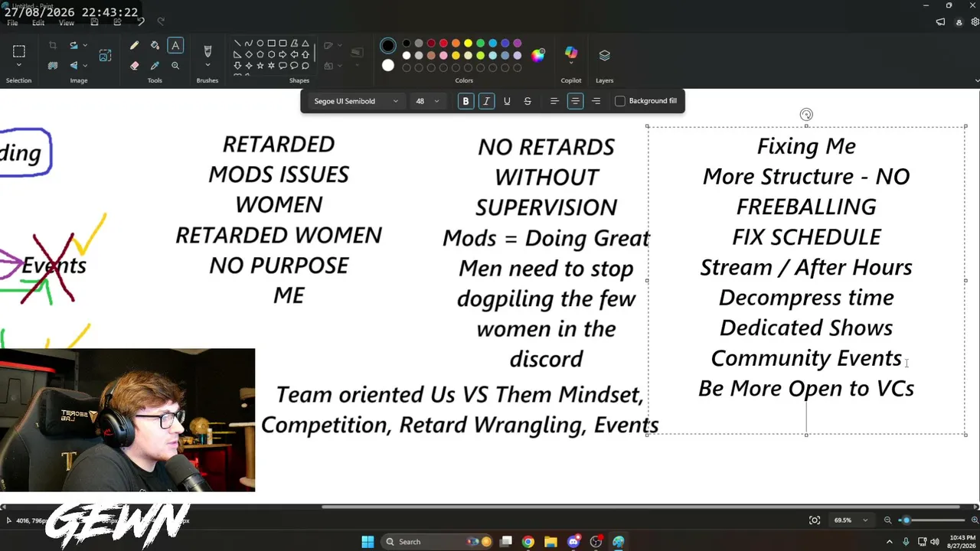Click the horizontal canvas scrollbar
Image resolution: width=980 pixels, height=551 pixels.
point(641,507)
